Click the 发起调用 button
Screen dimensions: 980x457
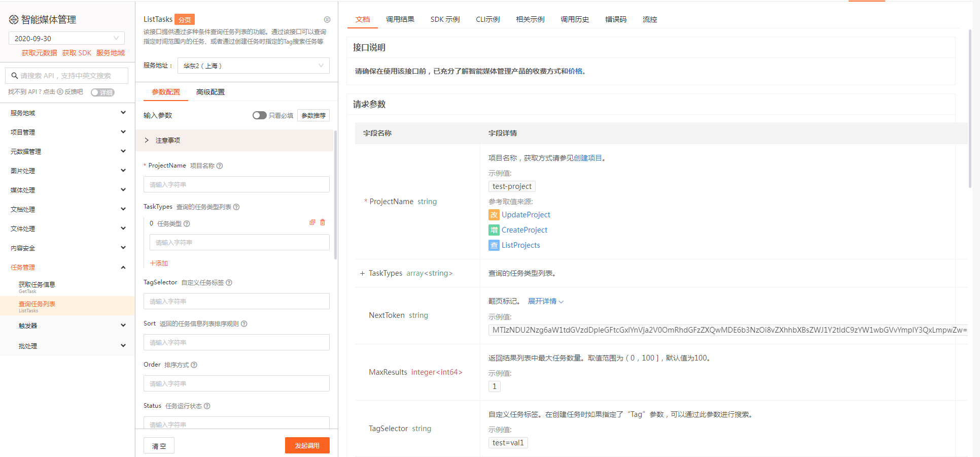307,445
